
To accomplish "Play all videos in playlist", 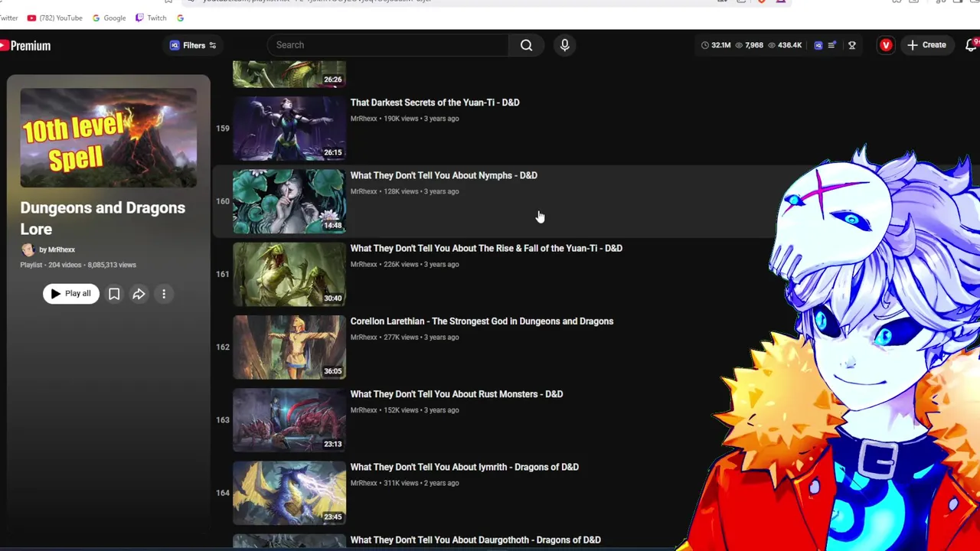I will pos(70,294).
